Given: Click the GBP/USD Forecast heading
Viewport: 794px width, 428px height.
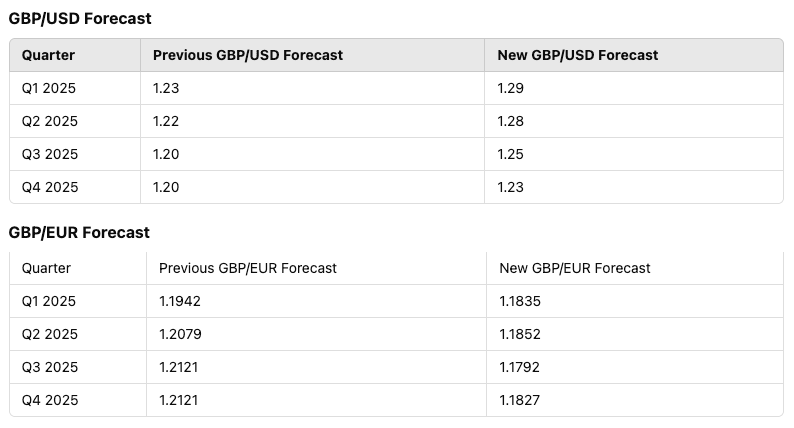Looking at the screenshot, I should click(80, 19).
